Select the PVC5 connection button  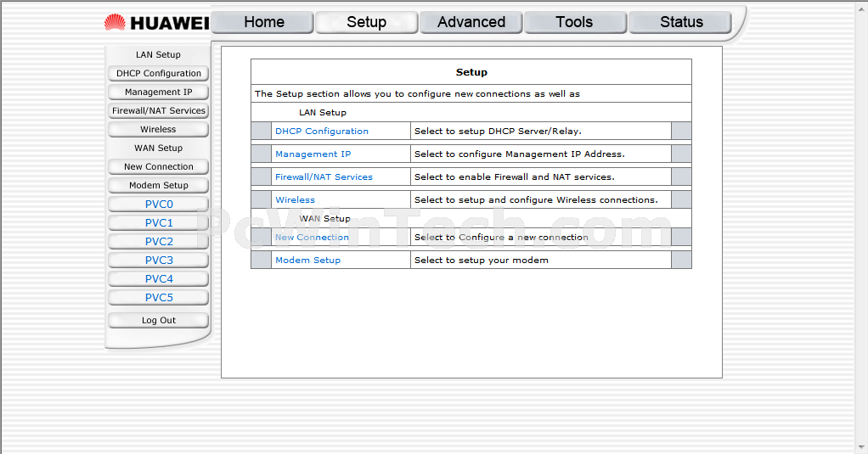click(x=158, y=298)
